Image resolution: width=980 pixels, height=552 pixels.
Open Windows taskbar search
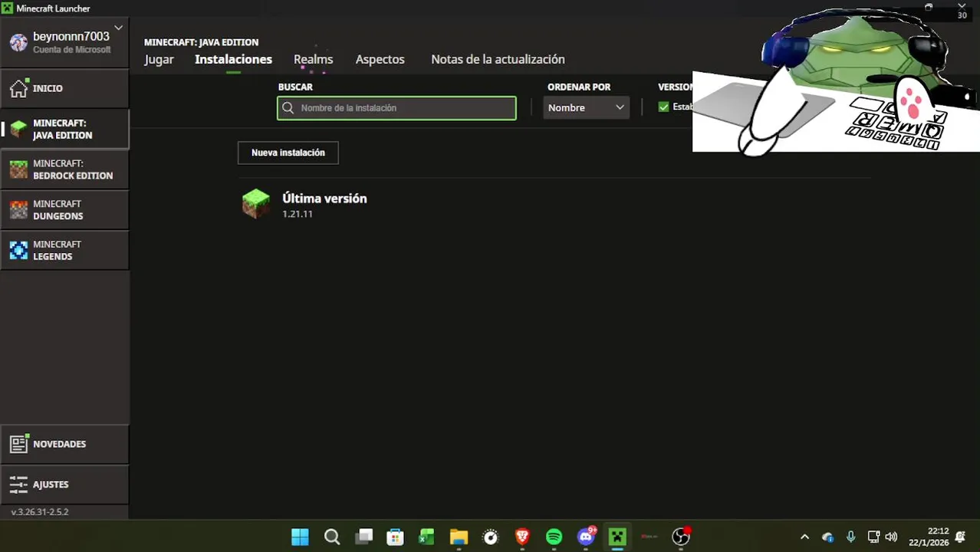tap(332, 537)
